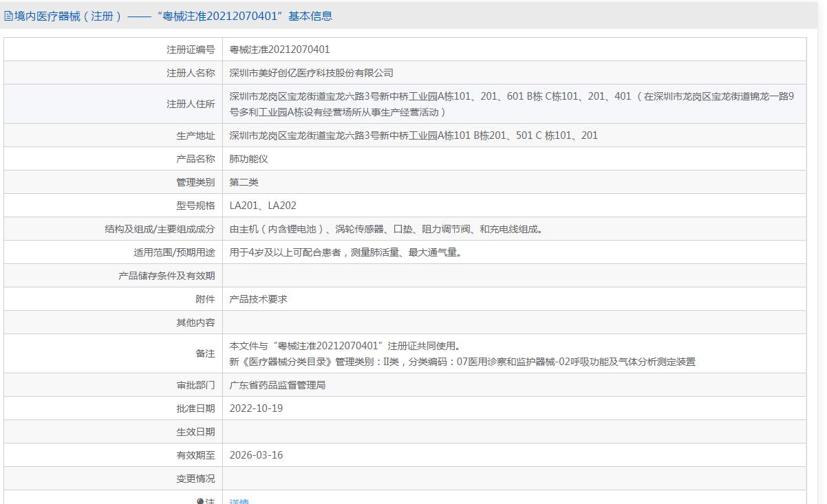Click the intended use description text
Image resolution: width=827 pixels, height=504 pixels.
coord(345,252)
